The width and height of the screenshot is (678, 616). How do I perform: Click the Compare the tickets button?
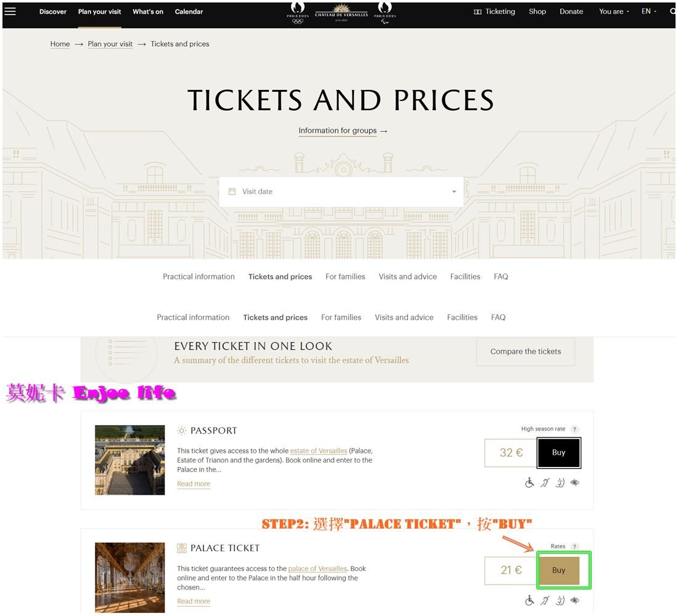coord(525,352)
